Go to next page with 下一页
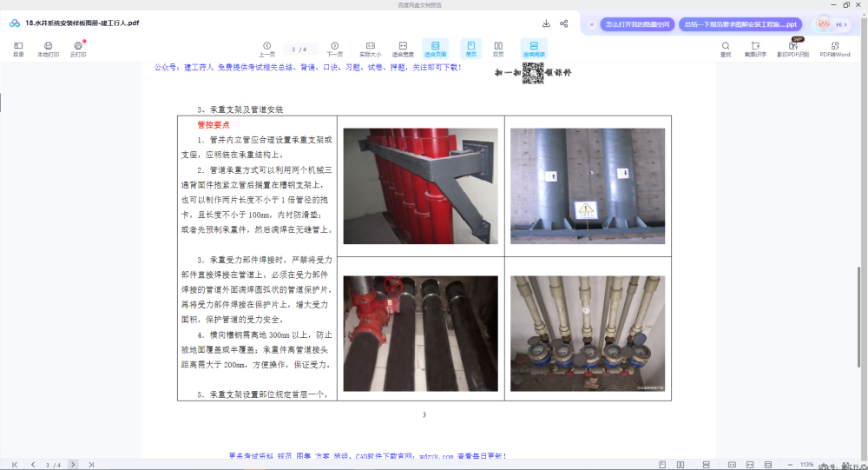This screenshot has width=868, height=470. pos(334,49)
